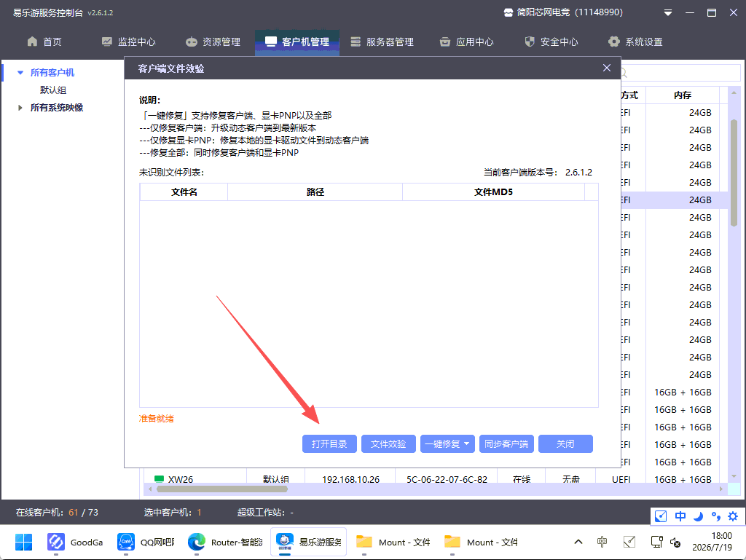Click client version number 2.6.1.2
Image resolution: width=746 pixels, height=560 pixels.
(578, 172)
